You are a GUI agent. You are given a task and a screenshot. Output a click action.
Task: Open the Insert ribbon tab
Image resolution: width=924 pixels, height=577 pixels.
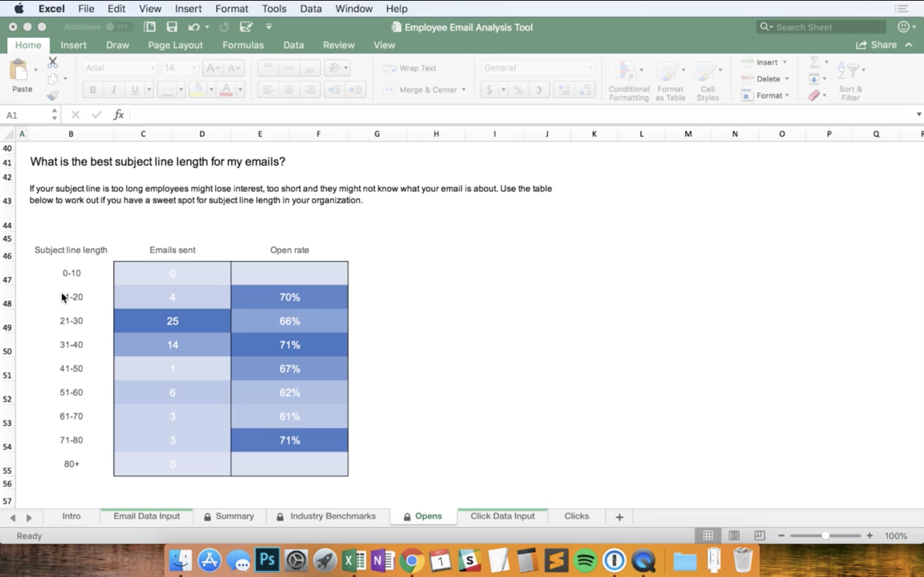point(74,45)
